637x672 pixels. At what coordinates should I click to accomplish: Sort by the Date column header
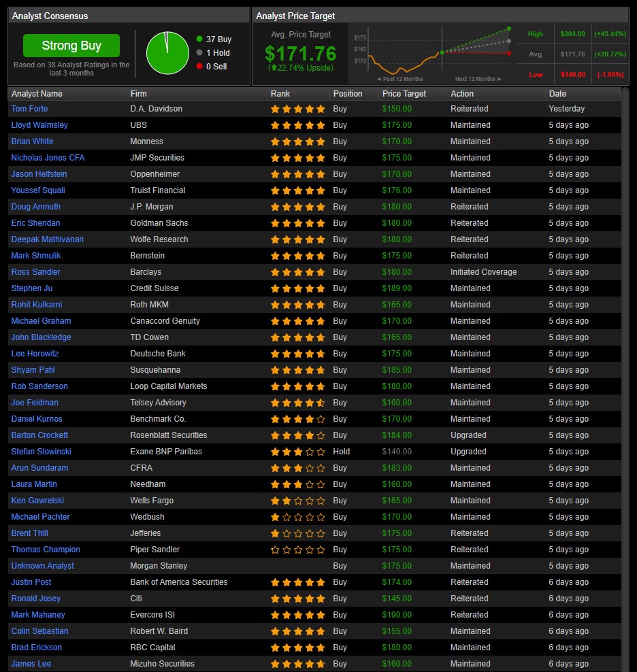click(557, 93)
